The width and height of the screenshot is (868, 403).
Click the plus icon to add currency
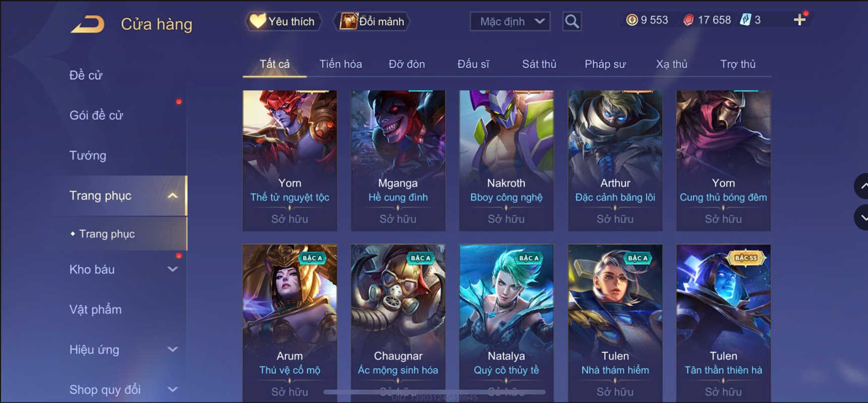799,20
